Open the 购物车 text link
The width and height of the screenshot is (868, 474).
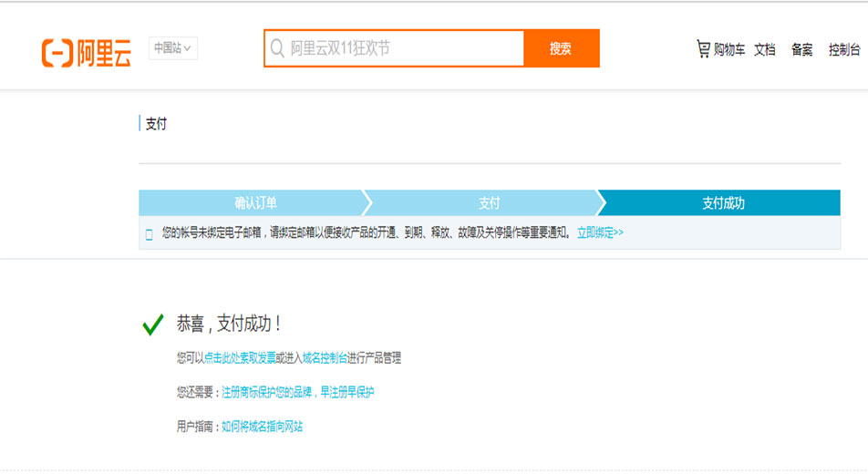click(729, 49)
